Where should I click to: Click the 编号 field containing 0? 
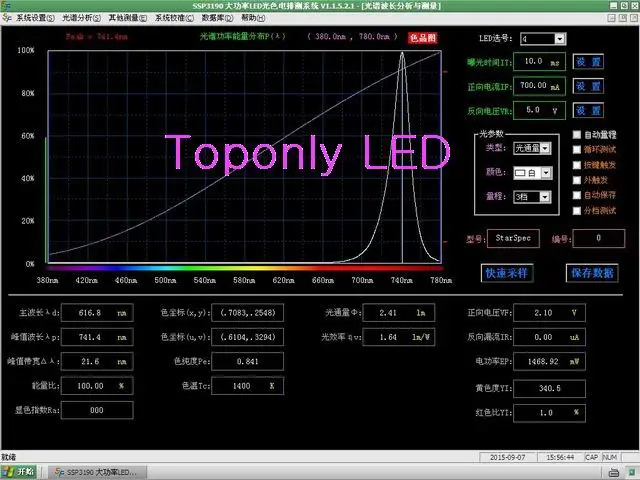point(599,238)
